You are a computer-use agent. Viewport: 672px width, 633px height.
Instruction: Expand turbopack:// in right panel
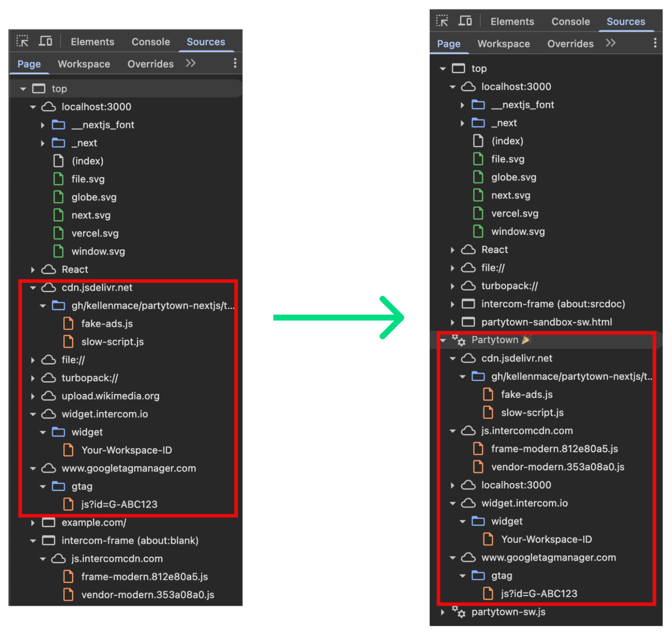point(453,286)
